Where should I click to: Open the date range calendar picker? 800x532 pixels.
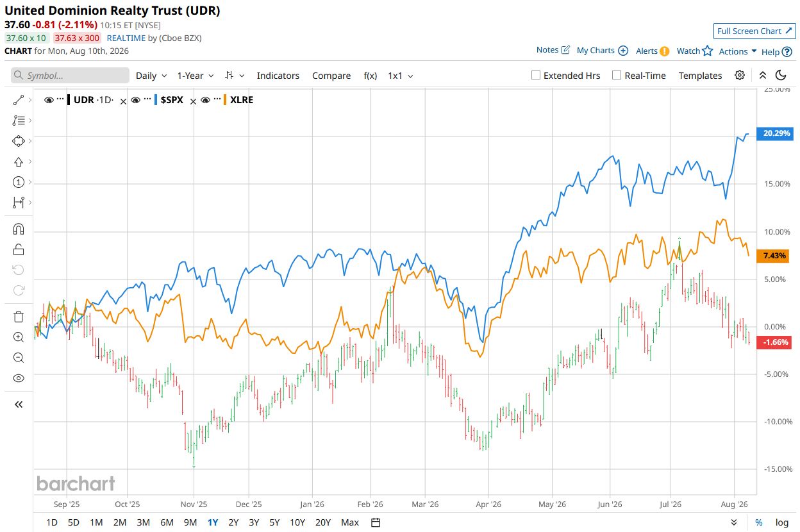pos(376,522)
